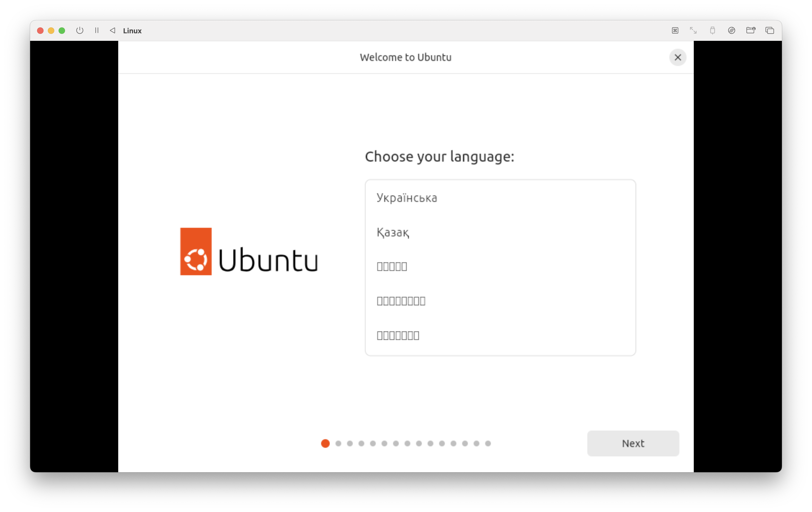Open the shared folder icon
The height and width of the screenshot is (512, 812).
coord(751,31)
